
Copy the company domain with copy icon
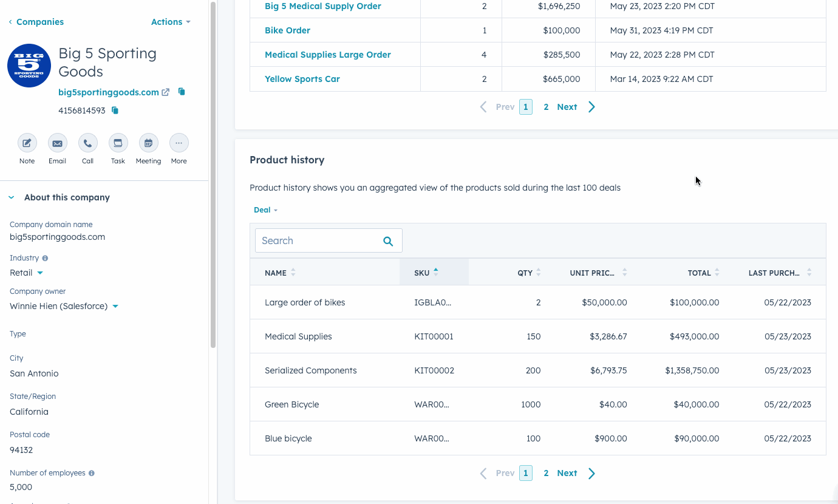(x=182, y=92)
